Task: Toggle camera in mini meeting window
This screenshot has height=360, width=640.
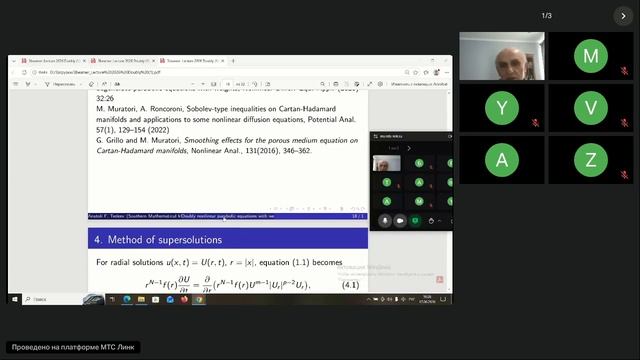Action: 400,221
